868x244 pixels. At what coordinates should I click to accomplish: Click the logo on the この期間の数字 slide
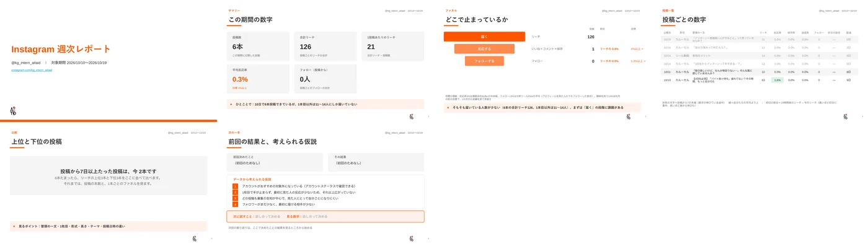(411, 116)
